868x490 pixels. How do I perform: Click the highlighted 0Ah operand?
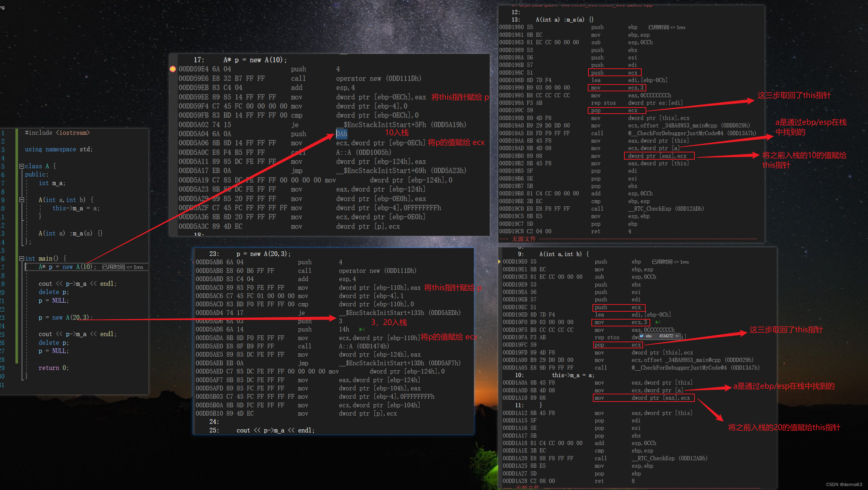342,134
